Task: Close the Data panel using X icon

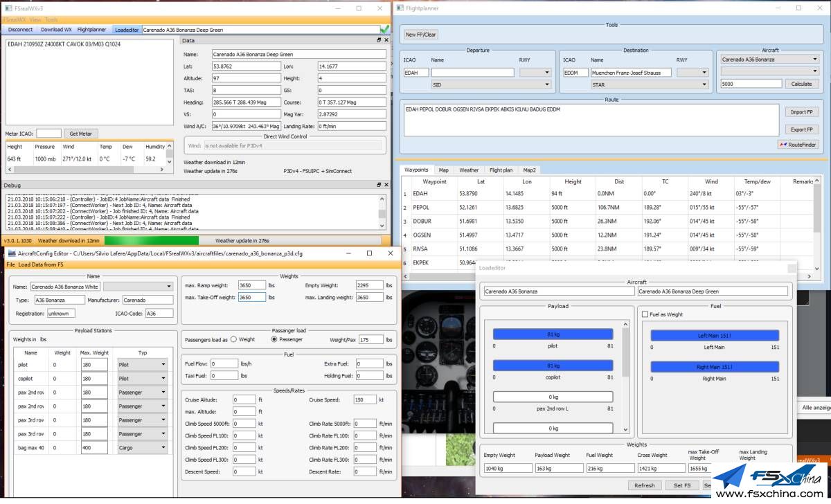Action: 386,40
